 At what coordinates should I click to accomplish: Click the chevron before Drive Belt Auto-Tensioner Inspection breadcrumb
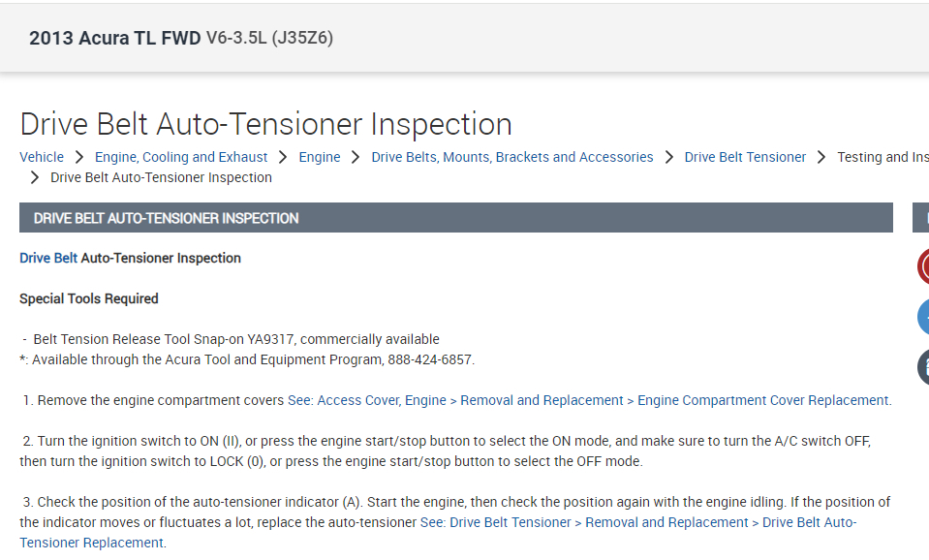pyautogui.click(x=35, y=177)
